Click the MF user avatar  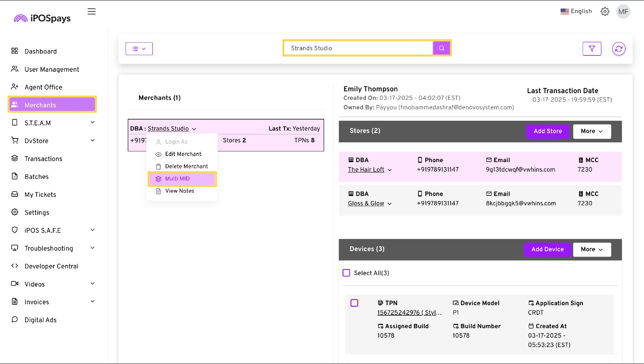click(x=623, y=12)
